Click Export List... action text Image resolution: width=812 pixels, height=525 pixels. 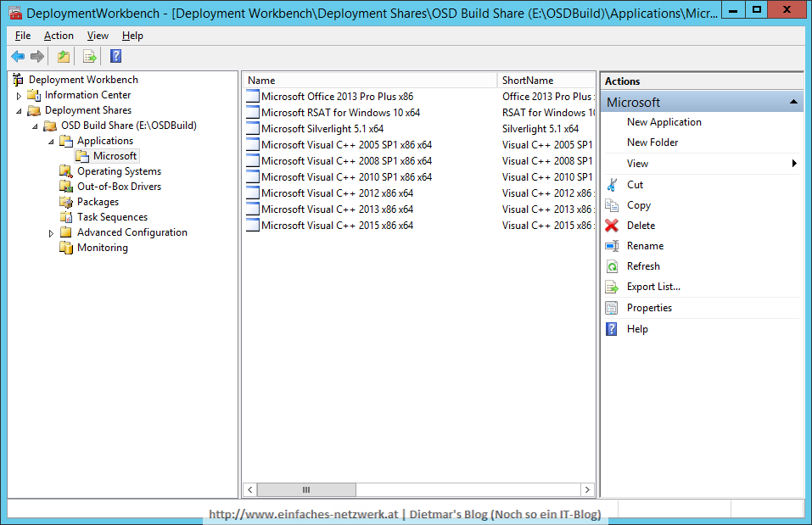[x=653, y=287]
